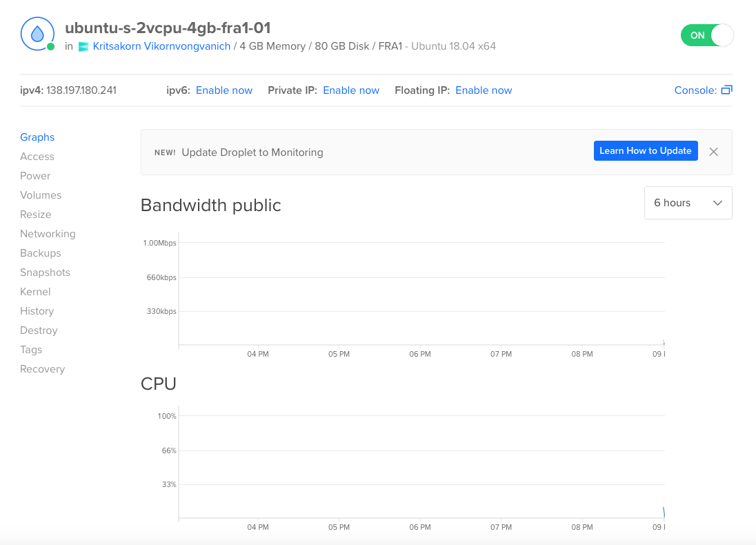Viewport: 756px width, 545px height.
Task: Open the Power settings section
Action: tap(35, 176)
